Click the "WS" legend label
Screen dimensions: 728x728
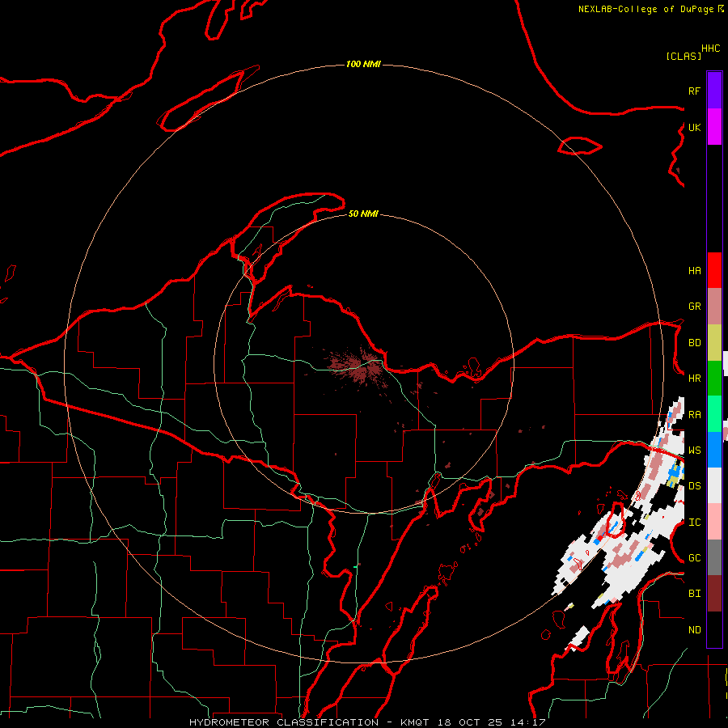point(694,450)
